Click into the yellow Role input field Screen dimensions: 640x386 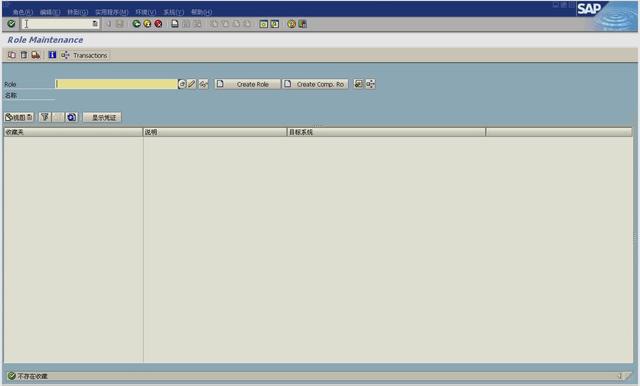point(116,84)
